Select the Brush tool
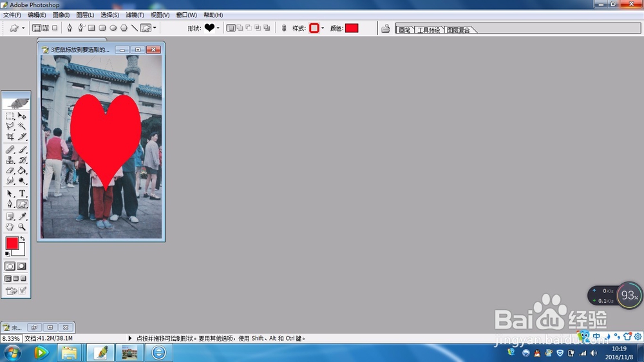The width and height of the screenshot is (644, 362). (x=22, y=149)
